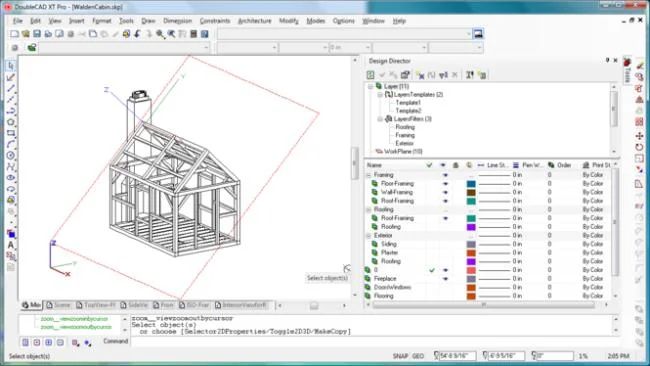Collapse the Framing group in the layer list

(x=369, y=175)
